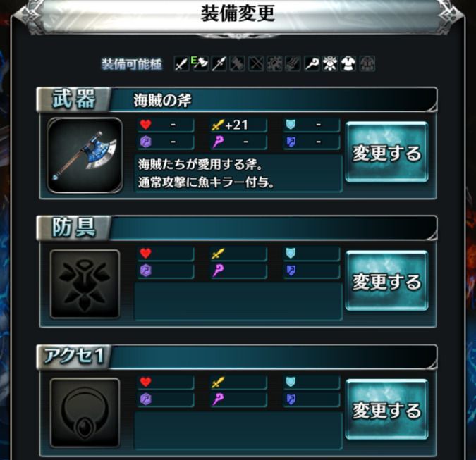Viewport: 476px width, 460px height.
Task: Select the アクセ1 section header
Action: pyautogui.click(x=74, y=356)
